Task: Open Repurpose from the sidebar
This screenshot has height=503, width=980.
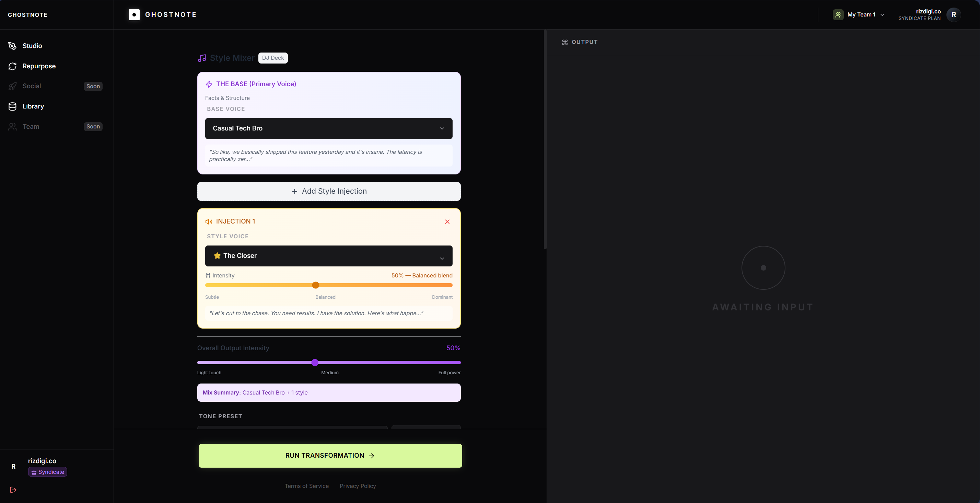Action: click(x=13, y=66)
